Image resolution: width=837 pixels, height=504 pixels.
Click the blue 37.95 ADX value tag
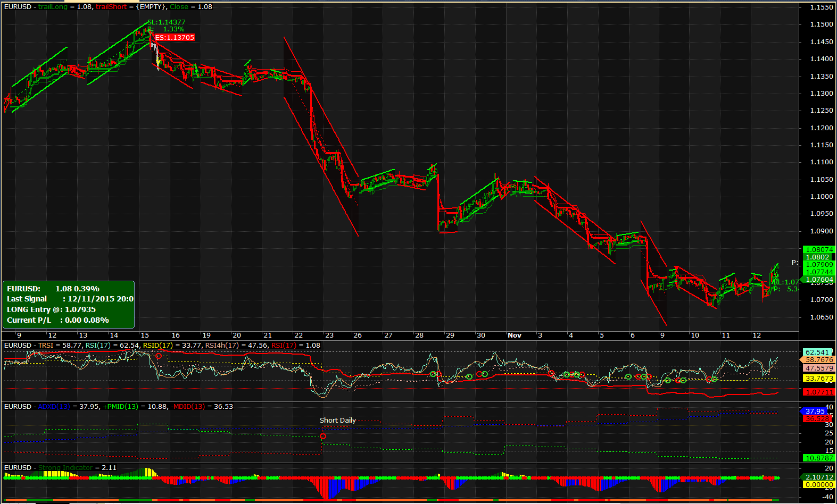point(815,411)
